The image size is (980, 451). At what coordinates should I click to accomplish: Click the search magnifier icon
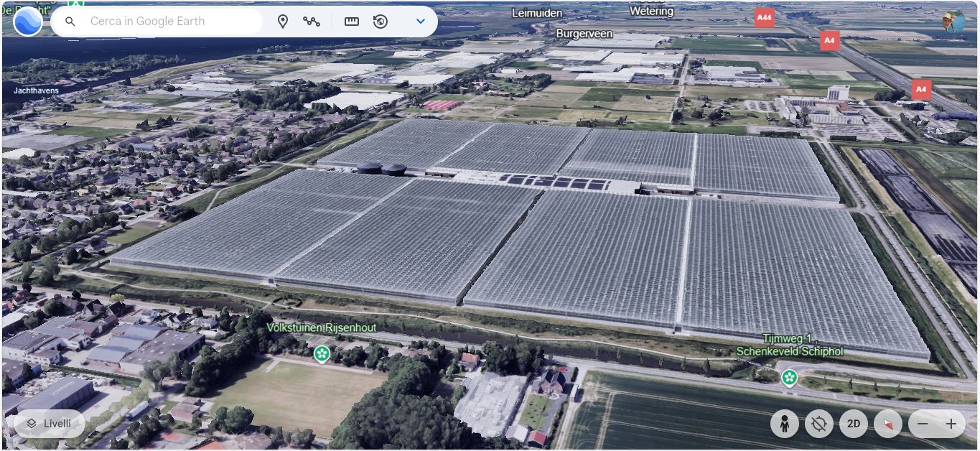(x=70, y=22)
